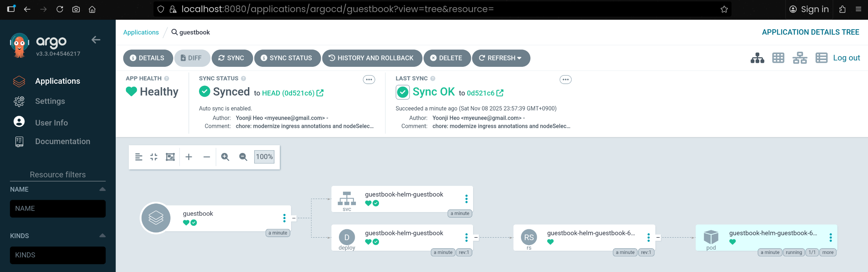Open Applications in the sidebar
The height and width of the screenshot is (272, 868).
(x=57, y=81)
